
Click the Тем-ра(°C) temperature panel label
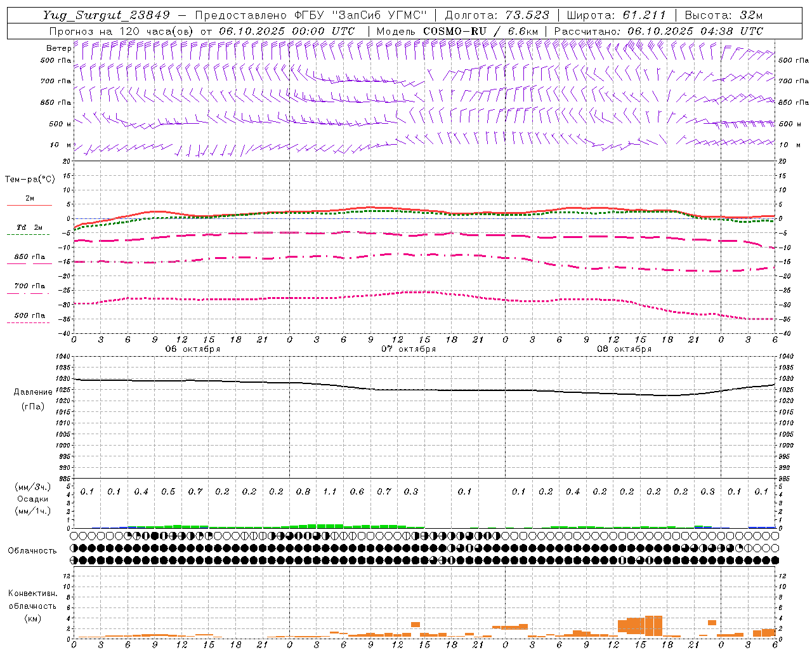pyautogui.click(x=30, y=179)
